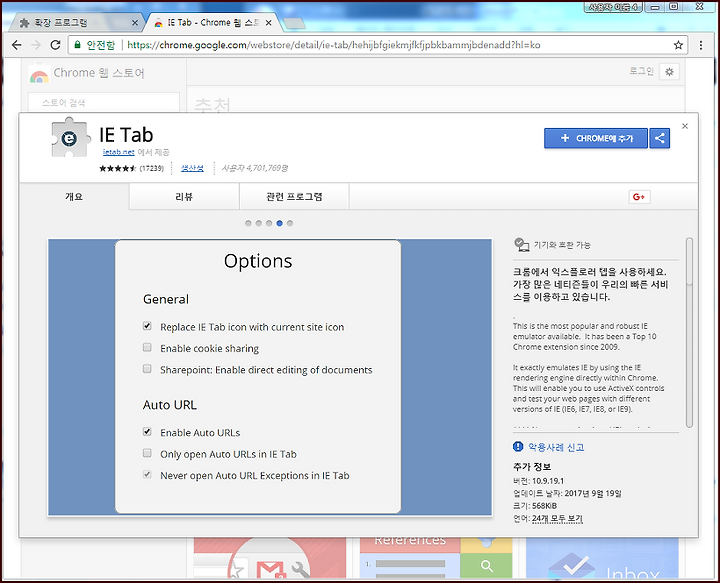Close the IE Tab browser tab
The height and width of the screenshot is (583, 720).
[x=269, y=22]
